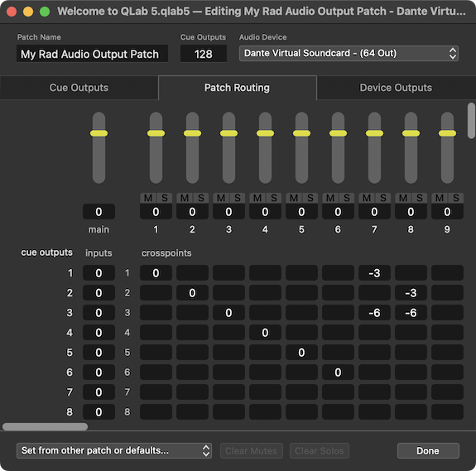This screenshot has height=471, width=476.
Task: Click cue output 4 input level field
Action: 99,332
